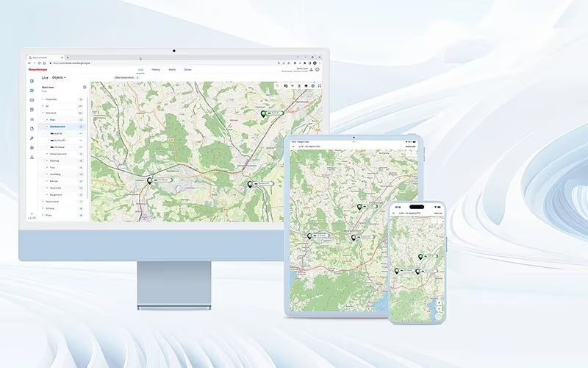Click the Demo User name on the tablet
588x368 pixels.
tap(411, 146)
